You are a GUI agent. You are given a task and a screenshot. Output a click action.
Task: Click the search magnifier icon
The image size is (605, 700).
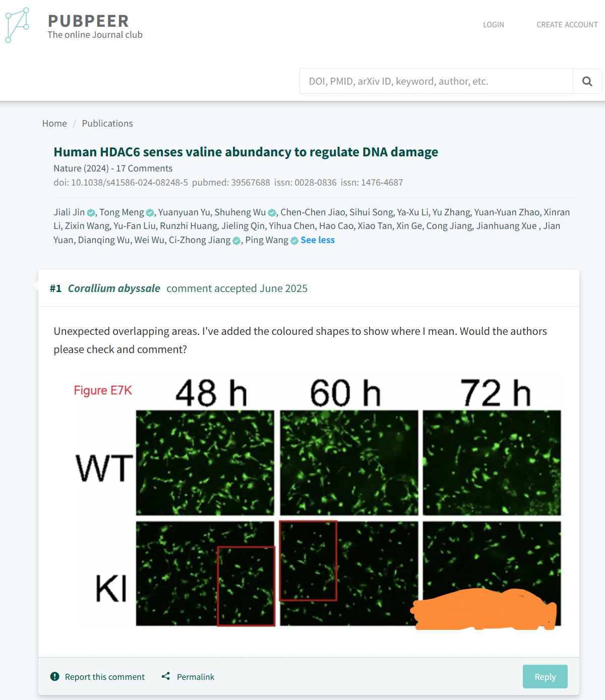click(587, 81)
